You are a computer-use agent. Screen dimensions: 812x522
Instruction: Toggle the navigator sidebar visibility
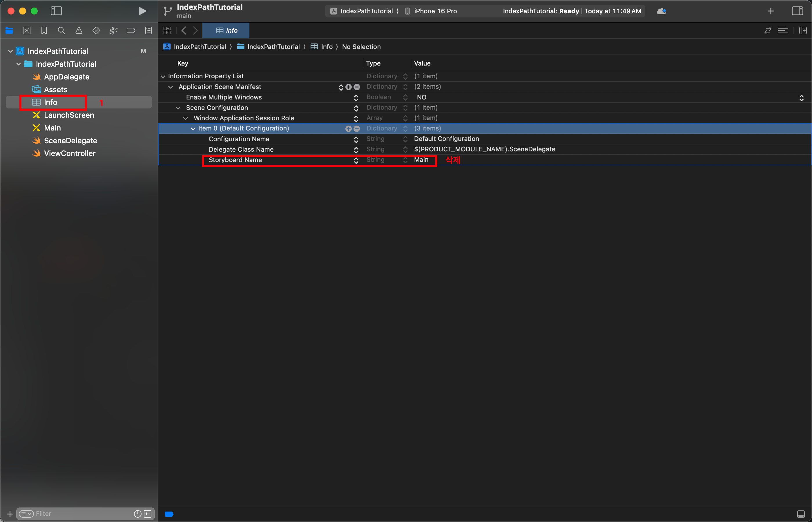56,11
